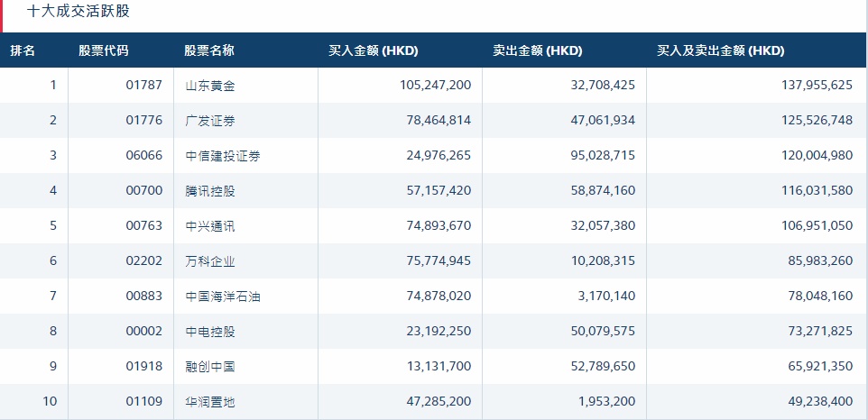This screenshot has width=868, height=420.
Task: Click the stock name 腾讯控股
Action: point(210,191)
